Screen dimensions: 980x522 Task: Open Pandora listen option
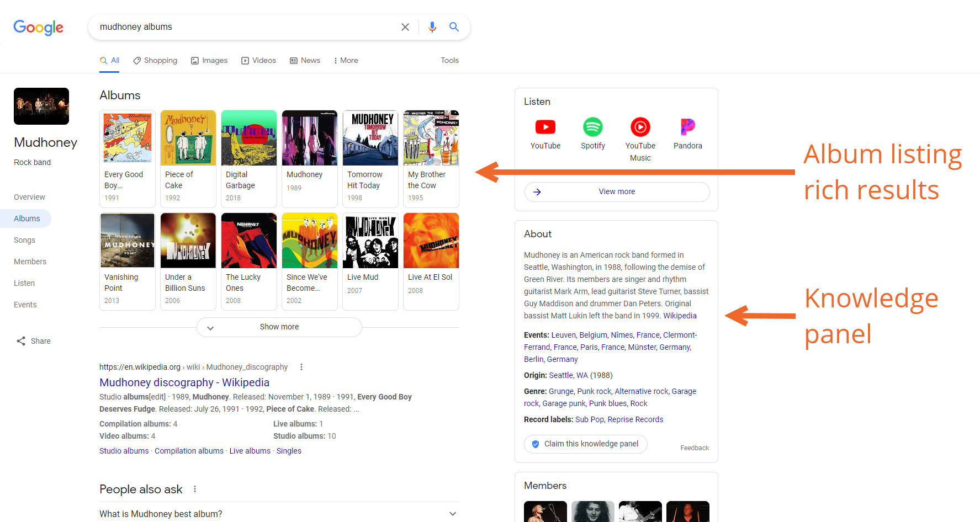tap(688, 134)
